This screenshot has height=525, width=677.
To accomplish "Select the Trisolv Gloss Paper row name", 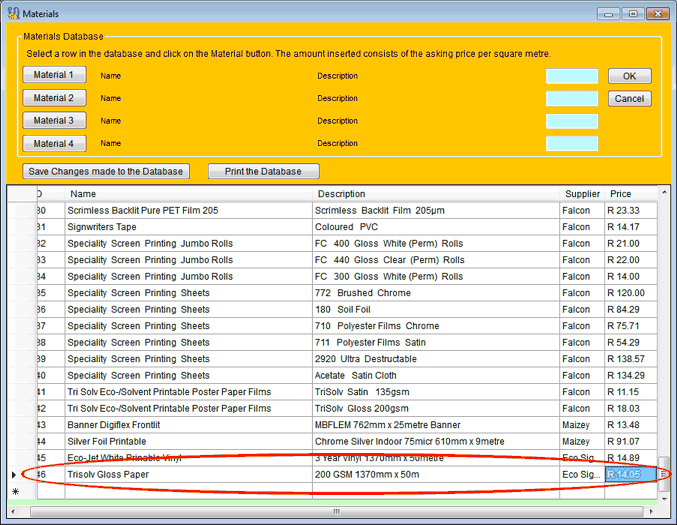I will click(188, 474).
